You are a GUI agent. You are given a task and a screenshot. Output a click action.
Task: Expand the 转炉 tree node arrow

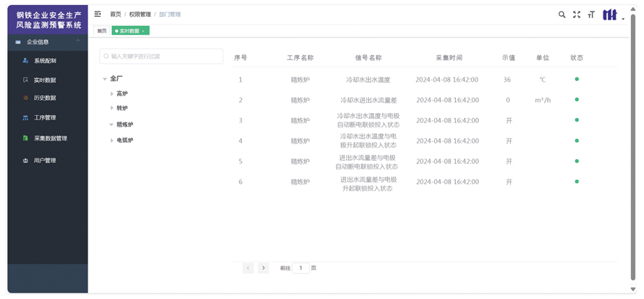point(111,108)
